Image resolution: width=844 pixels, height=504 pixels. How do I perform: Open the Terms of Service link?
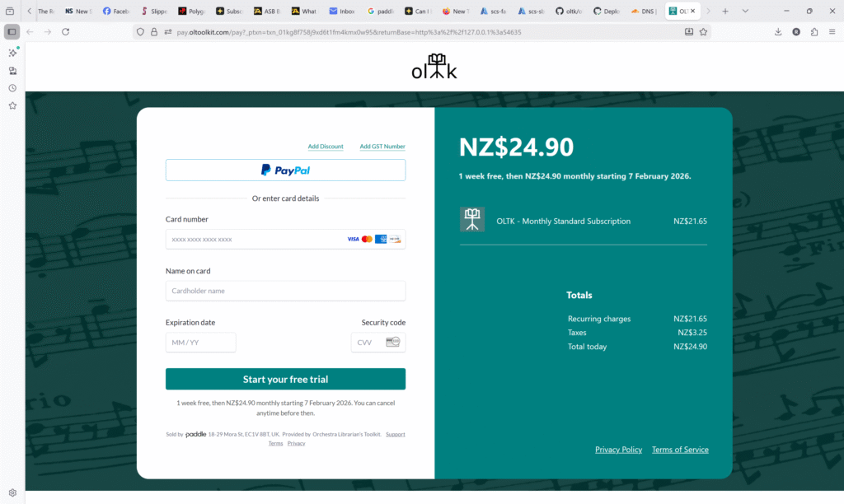pyautogui.click(x=680, y=450)
